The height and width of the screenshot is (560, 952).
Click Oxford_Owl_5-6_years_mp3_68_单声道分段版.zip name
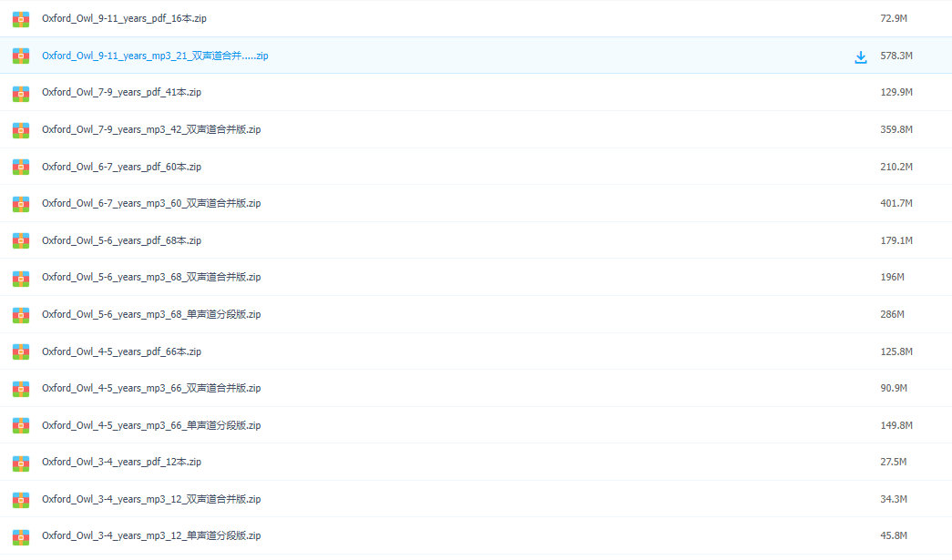click(151, 315)
